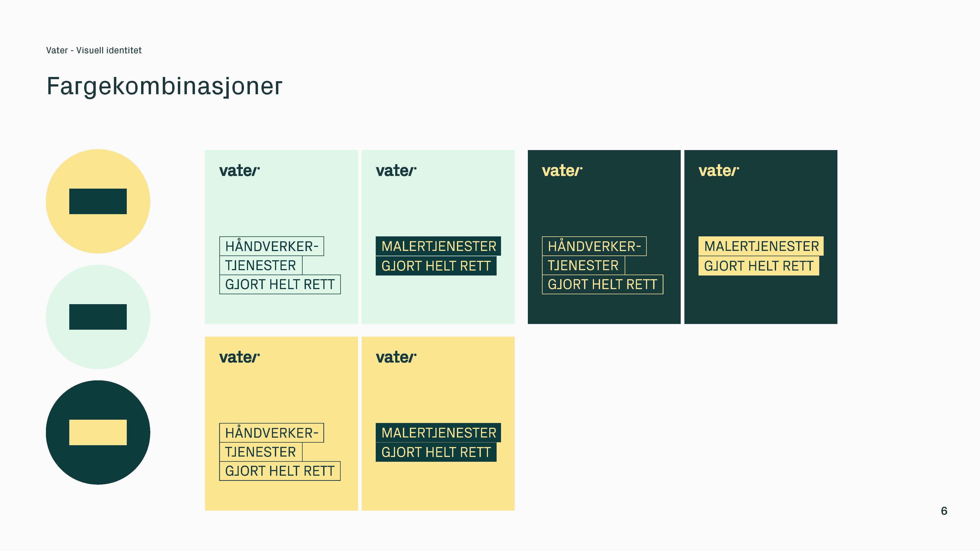Click the Fargekombinasjoner heading
The height and width of the screenshot is (551, 980).
point(164,86)
